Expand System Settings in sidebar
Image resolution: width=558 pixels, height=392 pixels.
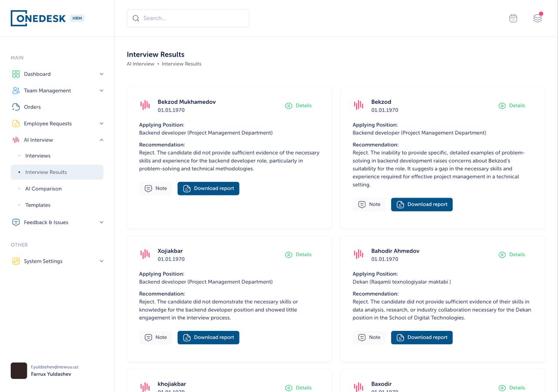click(x=102, y=261)
